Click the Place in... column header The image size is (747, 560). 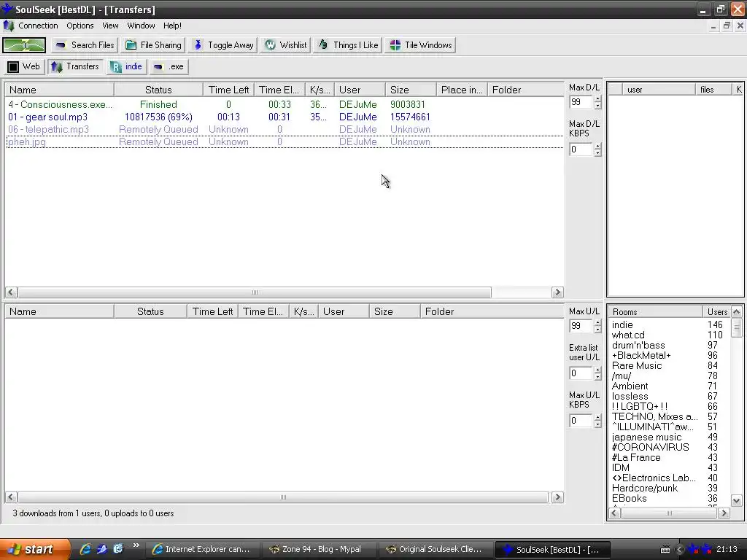tap(462, 90)
